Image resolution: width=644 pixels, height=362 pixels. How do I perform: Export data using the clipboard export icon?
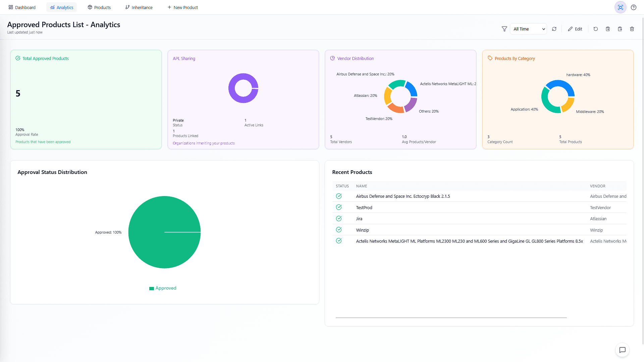(x=620, y=29)
